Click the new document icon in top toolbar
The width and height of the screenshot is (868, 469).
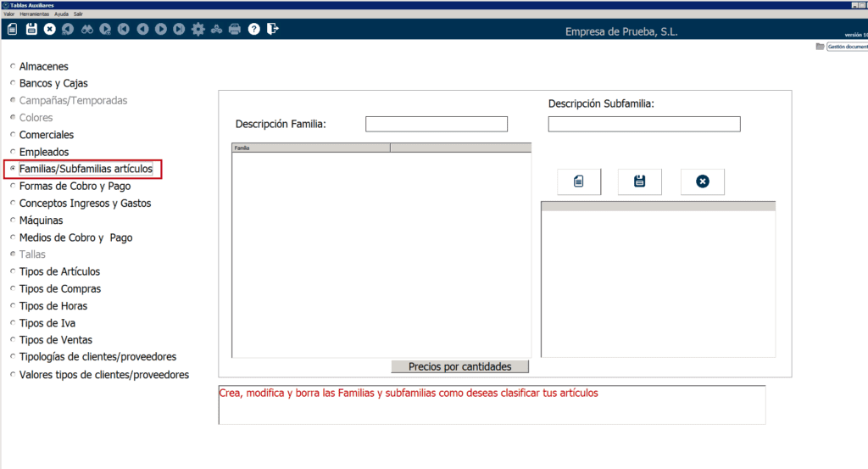[12, 30]
